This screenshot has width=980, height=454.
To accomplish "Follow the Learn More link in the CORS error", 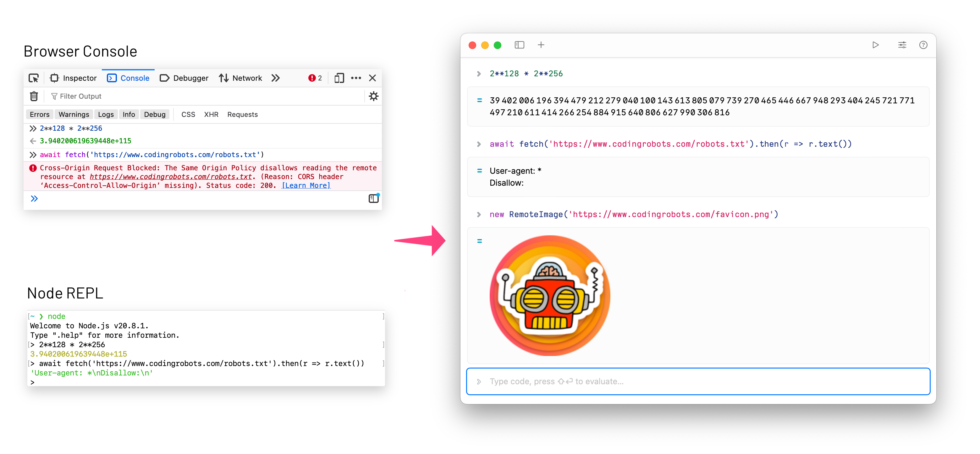I will pyautogui.click(x=306, y=185).
